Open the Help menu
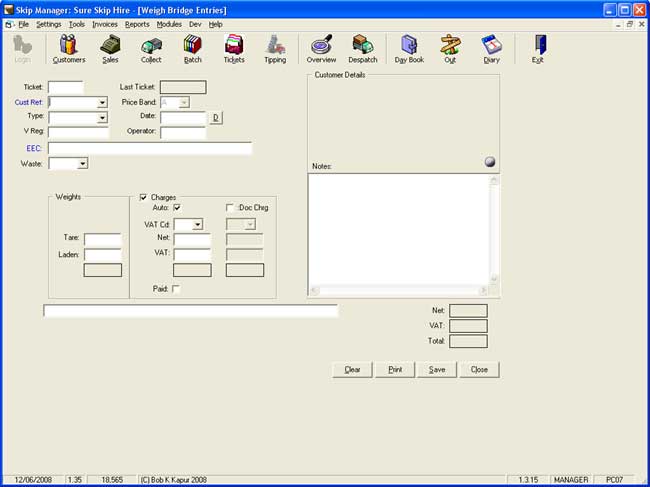 (216, 24)
